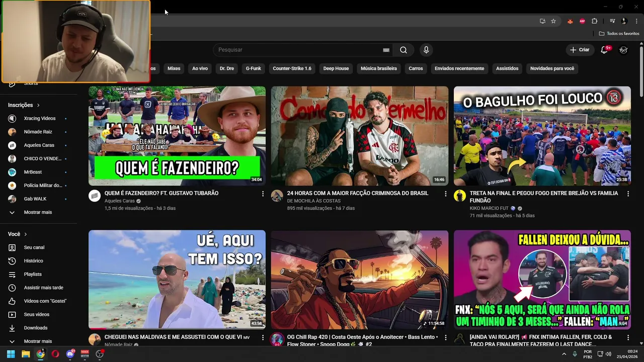Image resolution: width=644 pixels, height=362 pixels.
Task: Open the on-screen keyboard in search box
Action: tap(386, 50)
